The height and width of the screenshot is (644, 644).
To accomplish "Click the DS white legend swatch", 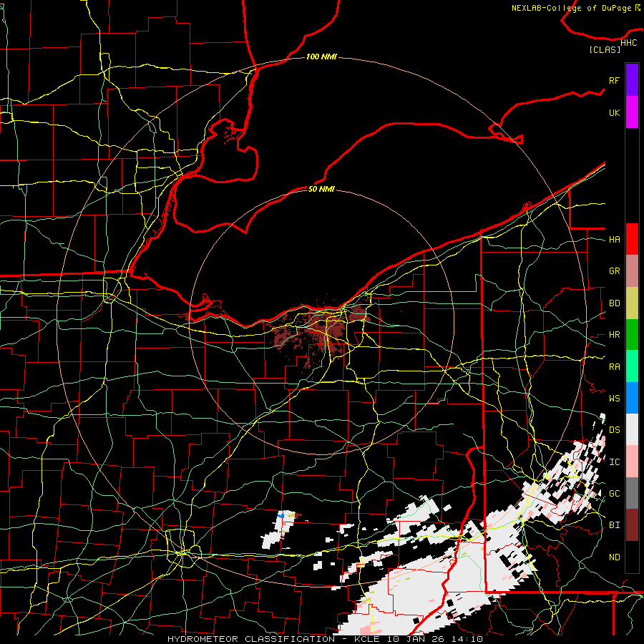I will click(632, 429).
